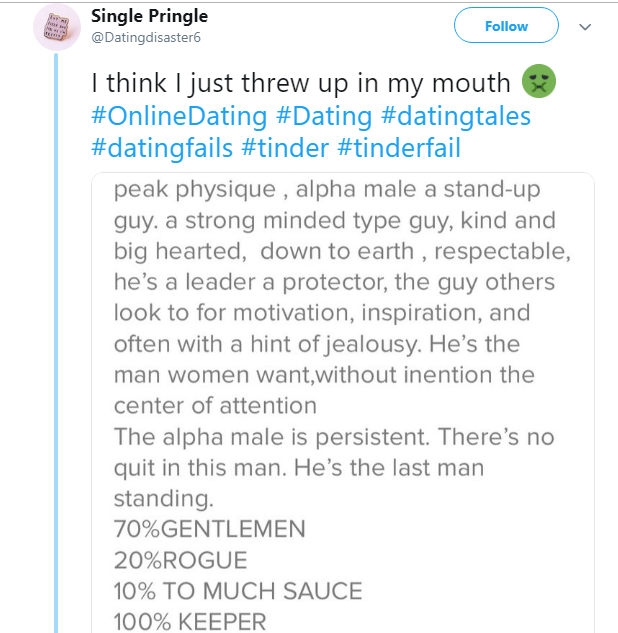Select the #datingtales hashtag

point(457,116)
